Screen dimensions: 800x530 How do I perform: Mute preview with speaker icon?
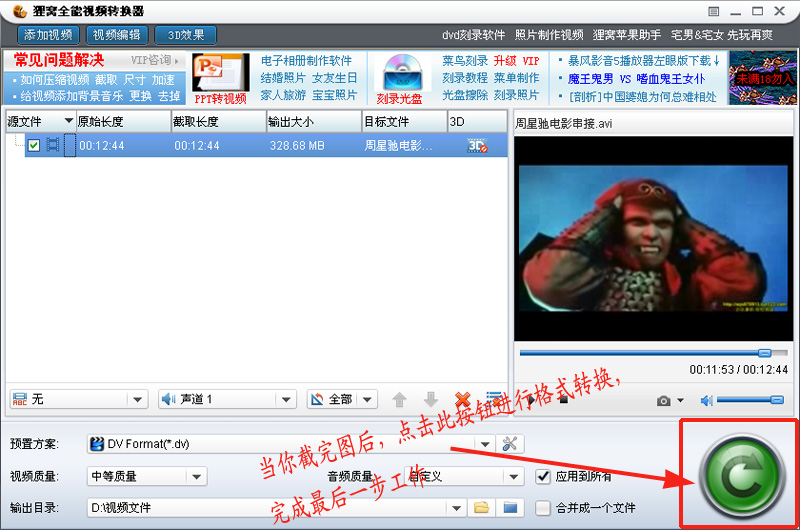pos(707,401)
